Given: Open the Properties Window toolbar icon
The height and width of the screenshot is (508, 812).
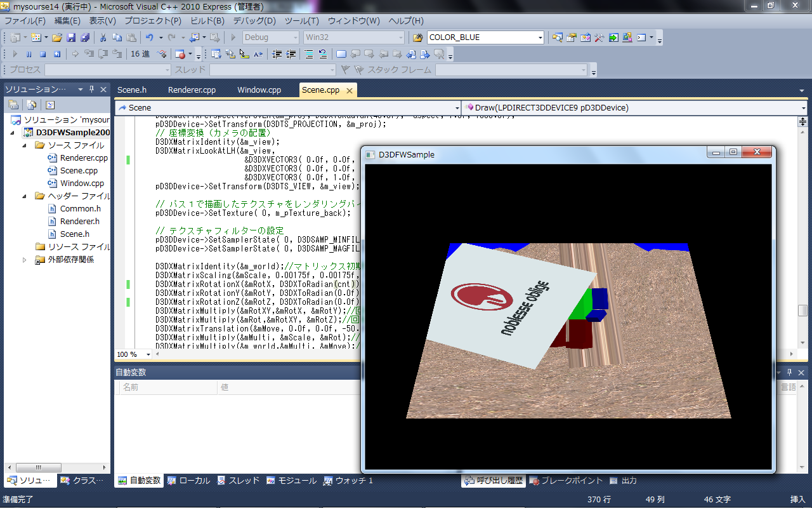Looking at the screenshot, I should [572, 37].
